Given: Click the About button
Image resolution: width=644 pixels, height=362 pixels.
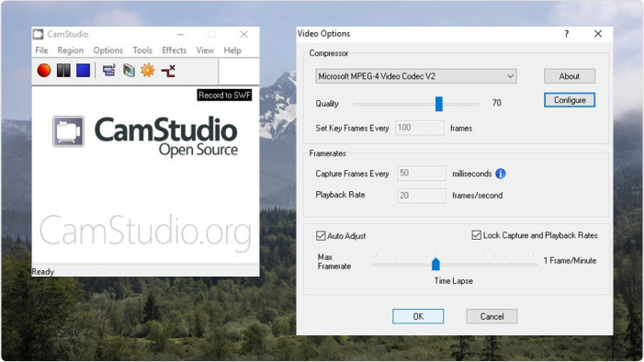Looking at the screenshot, I should [570, 76].
